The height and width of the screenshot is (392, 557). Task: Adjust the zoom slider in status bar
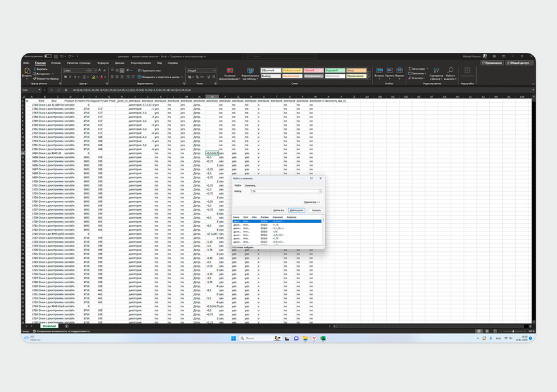pyautogui.click(x=513, y=331)
